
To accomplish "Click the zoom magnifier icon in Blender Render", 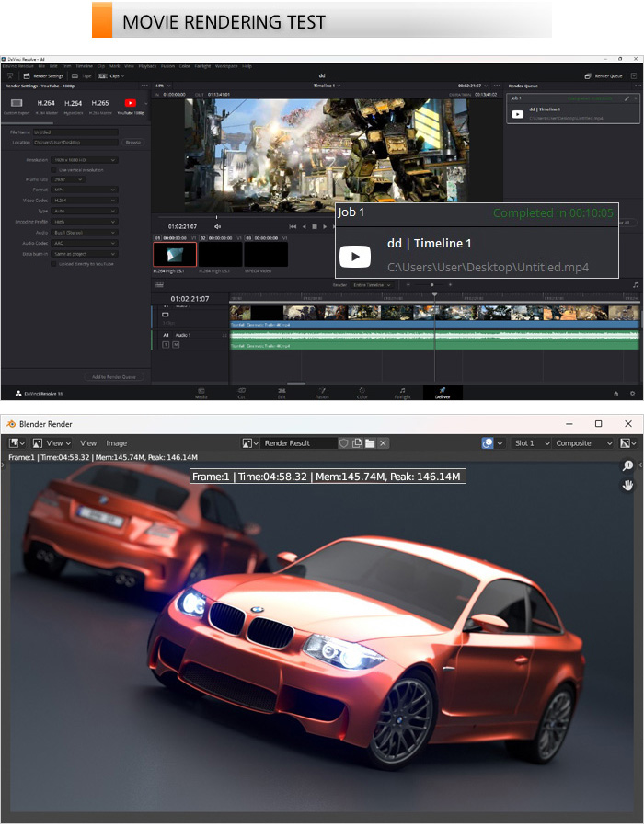I will pyautogui.click(x=627, y=465).
